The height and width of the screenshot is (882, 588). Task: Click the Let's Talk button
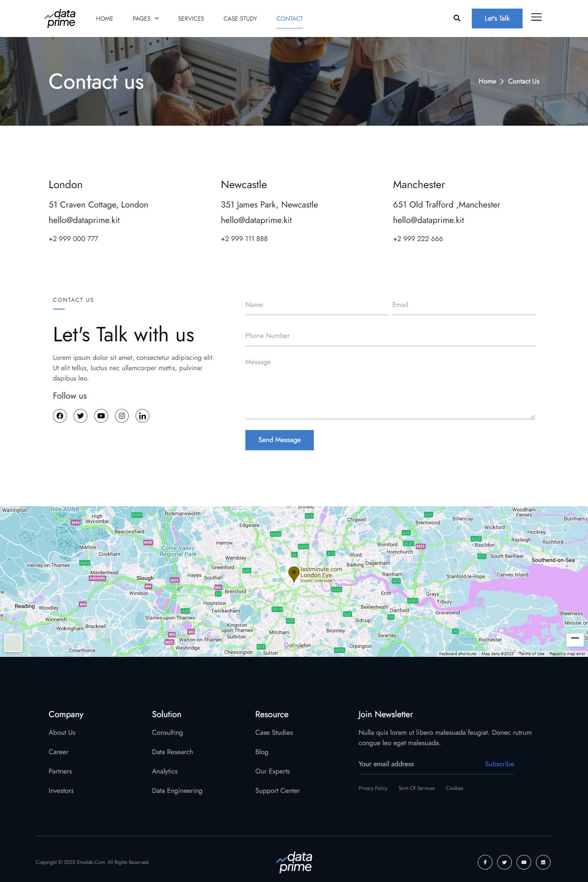click(497, 19)
